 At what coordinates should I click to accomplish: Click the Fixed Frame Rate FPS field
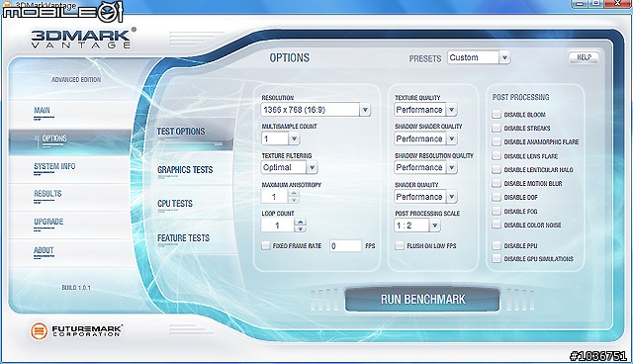345,245
